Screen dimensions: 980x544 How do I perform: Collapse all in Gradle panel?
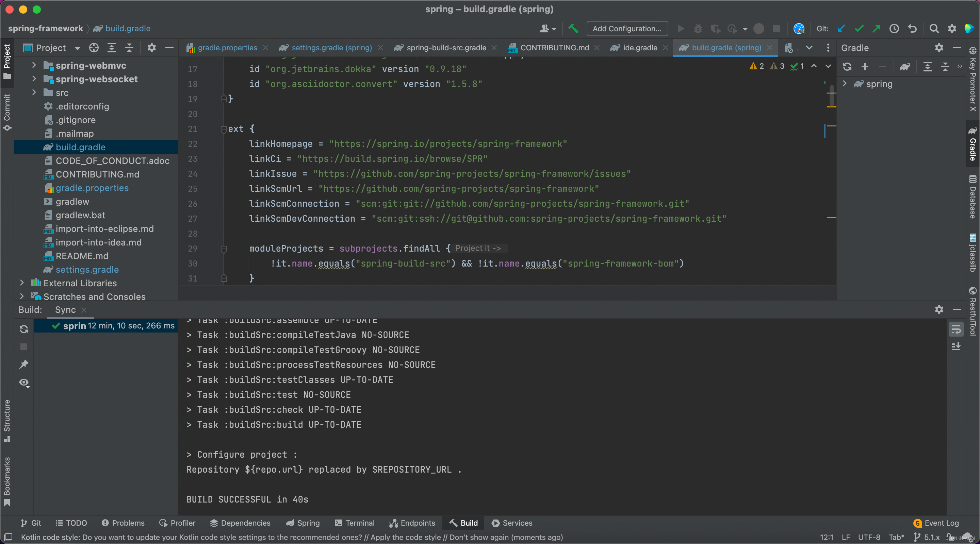(945, 67)
